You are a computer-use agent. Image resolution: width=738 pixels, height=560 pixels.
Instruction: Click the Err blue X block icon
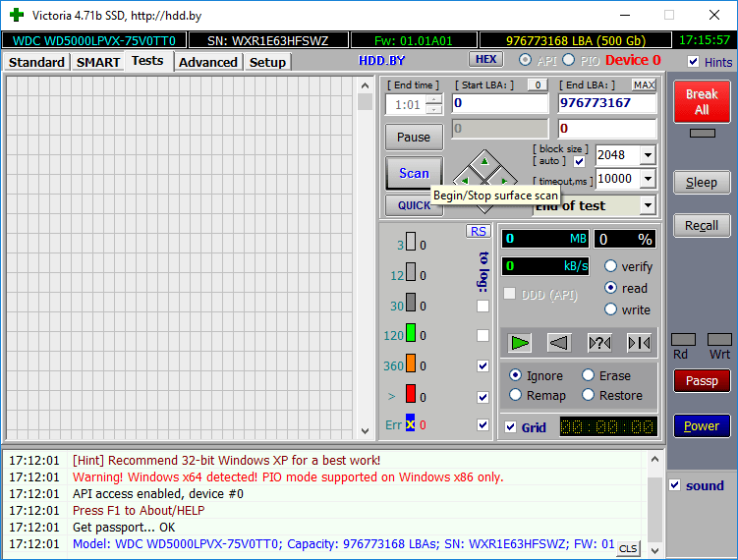click(x=411, y=422)
